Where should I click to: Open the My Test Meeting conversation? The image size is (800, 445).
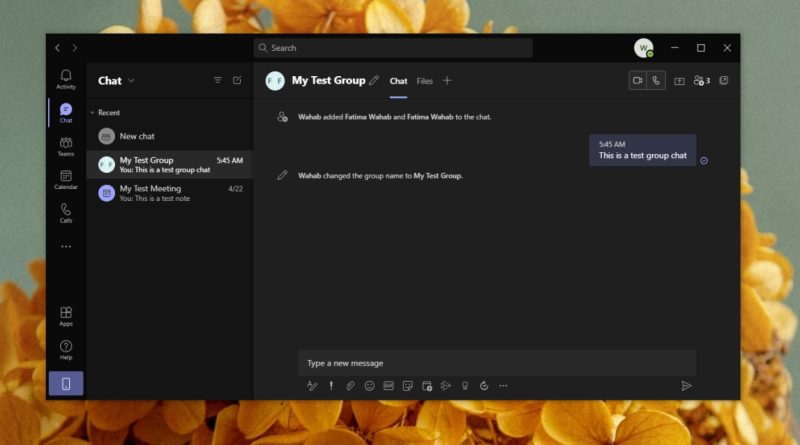(170, 193)
